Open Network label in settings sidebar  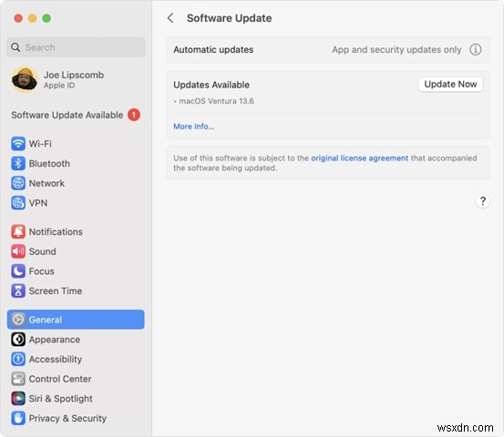tap(46, 183)
